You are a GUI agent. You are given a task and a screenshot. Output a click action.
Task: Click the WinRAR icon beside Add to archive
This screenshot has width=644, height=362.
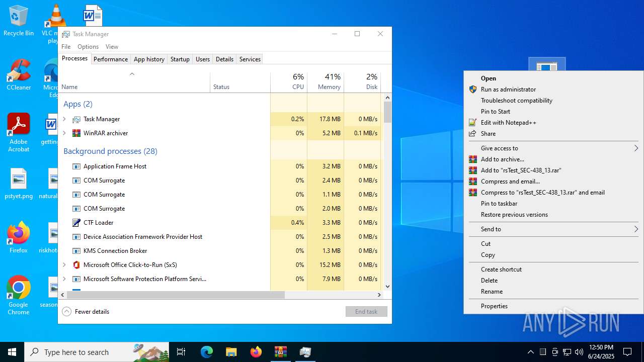[x=472, y=159]
